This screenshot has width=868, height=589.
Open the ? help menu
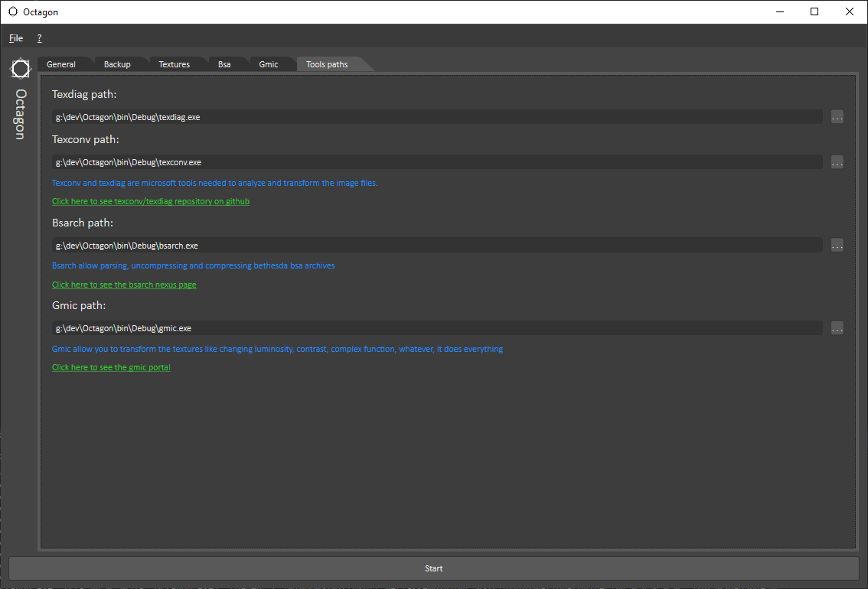tap(39, 38)
